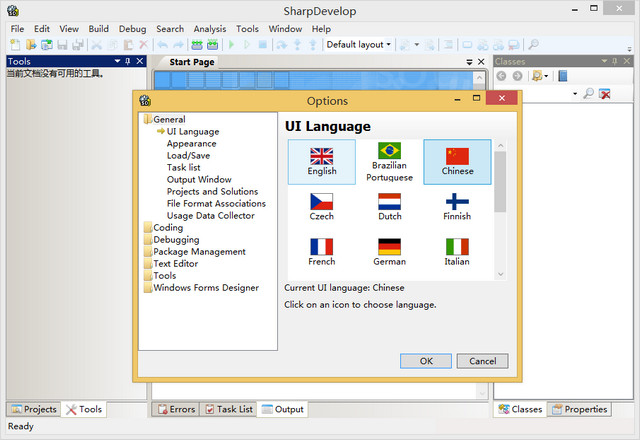Screen dimensions: 640x440
Task: Pin the Tools panel with the pushpin icon
Action: coord(128,61)
